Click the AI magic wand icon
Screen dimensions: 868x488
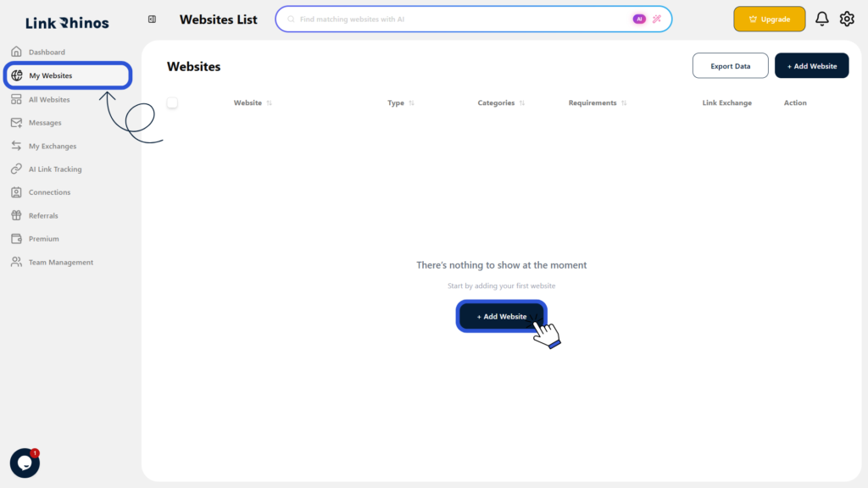click(x=657, y=19)
